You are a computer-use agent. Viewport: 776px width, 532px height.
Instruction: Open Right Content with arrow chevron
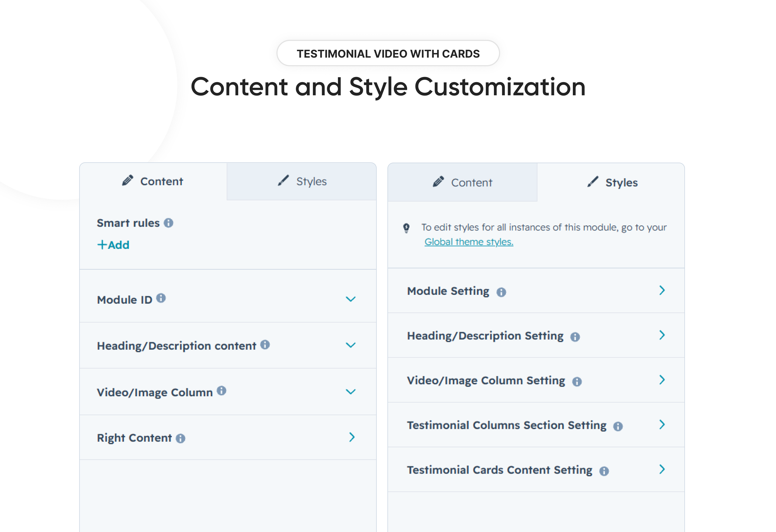coord(352,437)
